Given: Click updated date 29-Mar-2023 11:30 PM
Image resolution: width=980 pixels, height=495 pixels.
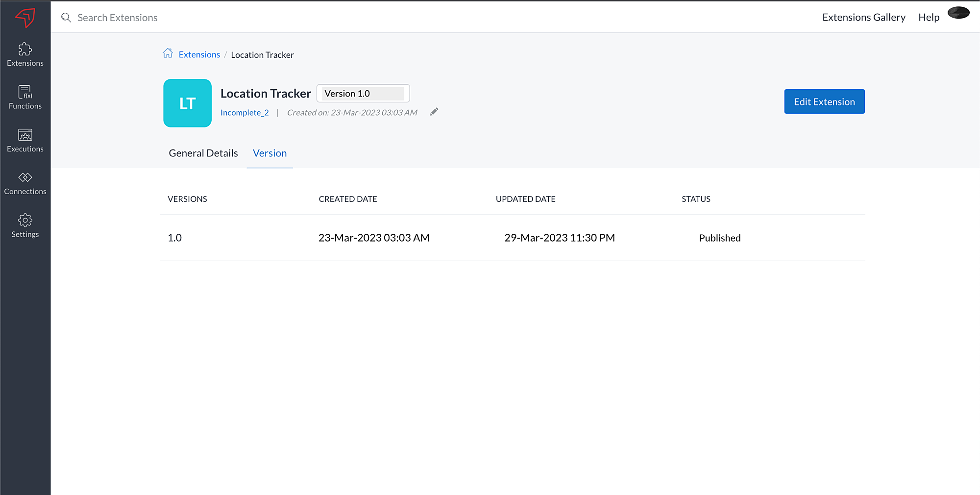Looking at the screenshot, I should coord(560,238).
